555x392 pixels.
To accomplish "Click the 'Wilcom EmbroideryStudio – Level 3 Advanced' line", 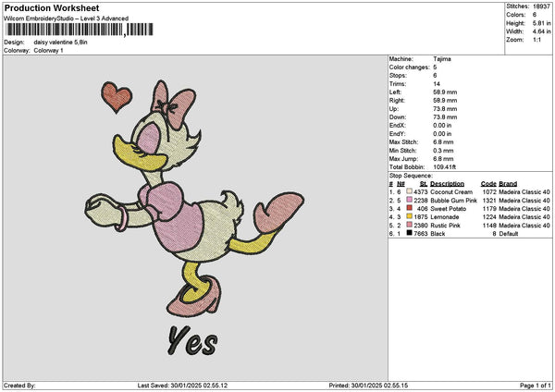I will click(67, 18).
